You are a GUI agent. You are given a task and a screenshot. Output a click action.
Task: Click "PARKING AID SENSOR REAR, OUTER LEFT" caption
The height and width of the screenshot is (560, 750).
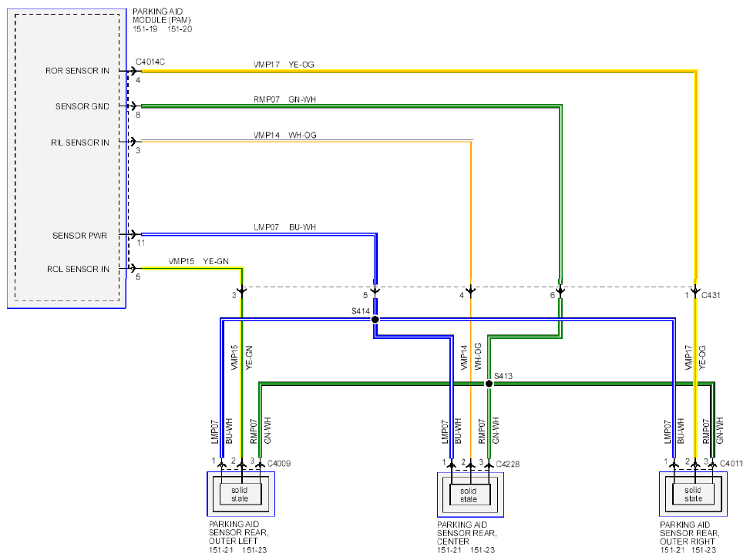(238, 533)
